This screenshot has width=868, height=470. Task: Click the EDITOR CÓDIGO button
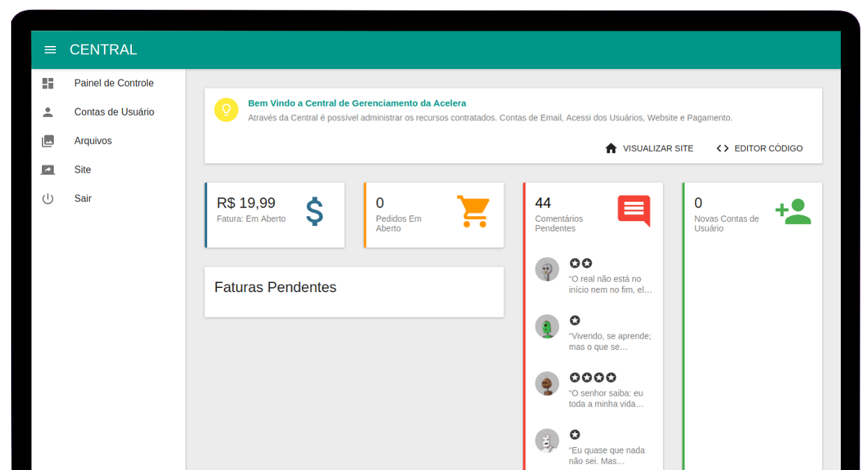(x=759, y=149)
